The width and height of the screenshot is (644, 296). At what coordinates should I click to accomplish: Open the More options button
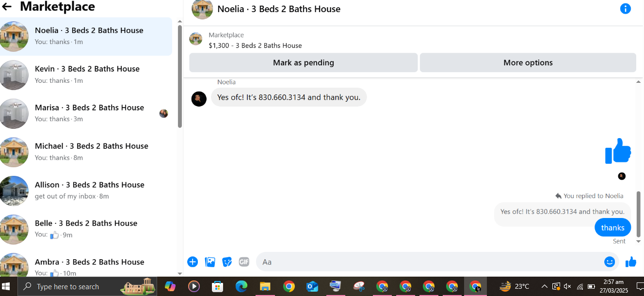(528, 62)
